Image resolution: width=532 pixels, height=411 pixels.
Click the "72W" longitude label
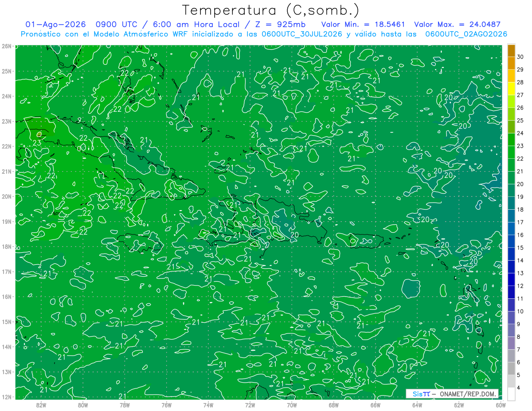point(250,405)
